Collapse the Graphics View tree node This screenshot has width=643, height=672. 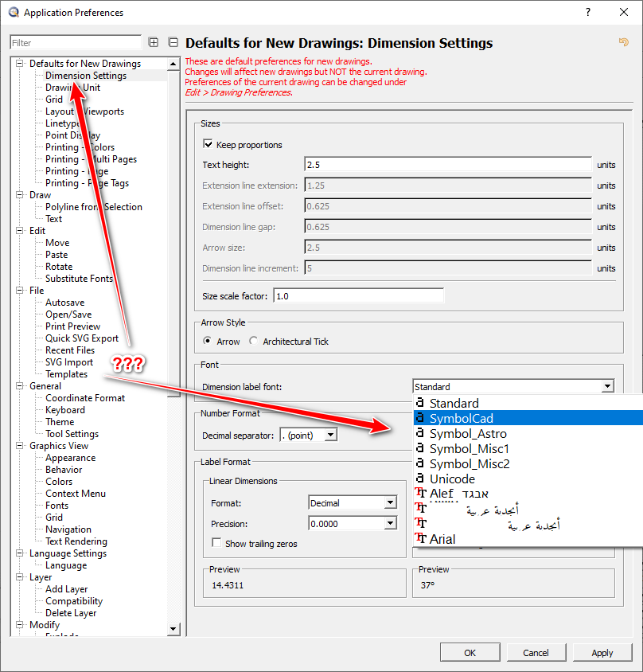coord(19,446)
